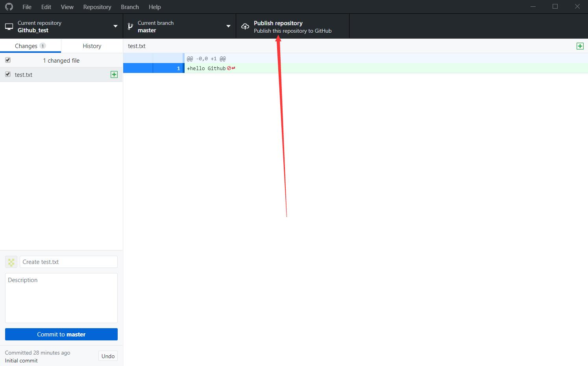
Task: Open the Branch menu
Action: (x=129, y=7)
